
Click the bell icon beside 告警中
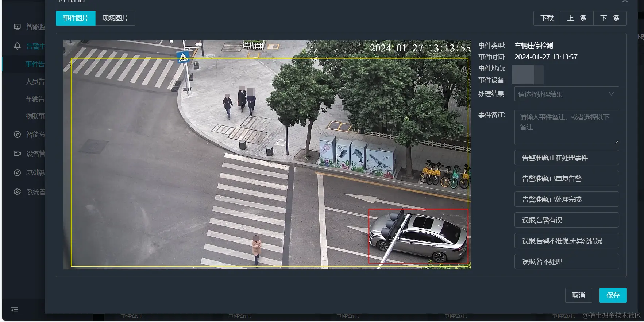coord(17,46)
